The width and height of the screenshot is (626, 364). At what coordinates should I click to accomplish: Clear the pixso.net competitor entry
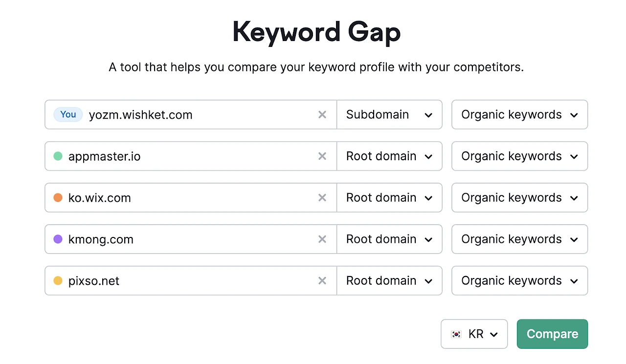(x=322, y=281)
